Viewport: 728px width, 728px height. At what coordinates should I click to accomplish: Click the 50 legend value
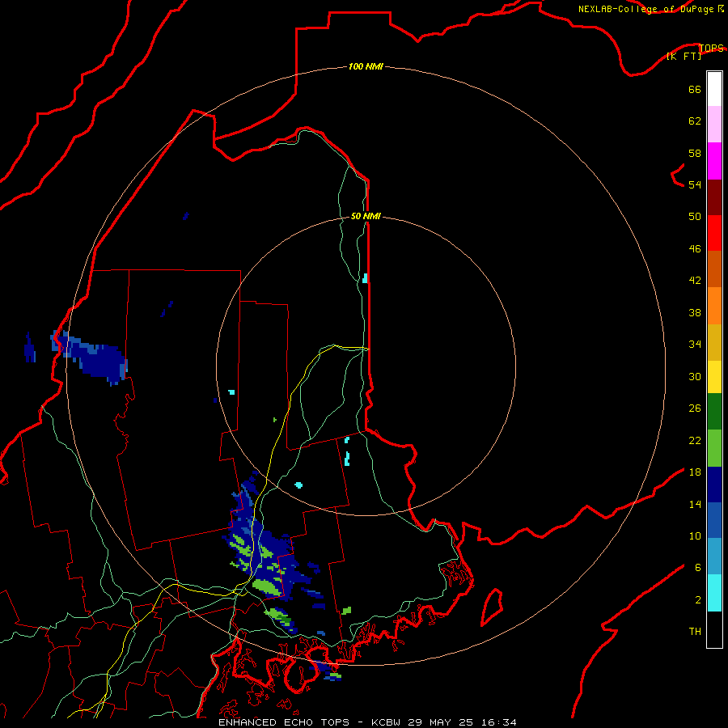coord(695,216)
